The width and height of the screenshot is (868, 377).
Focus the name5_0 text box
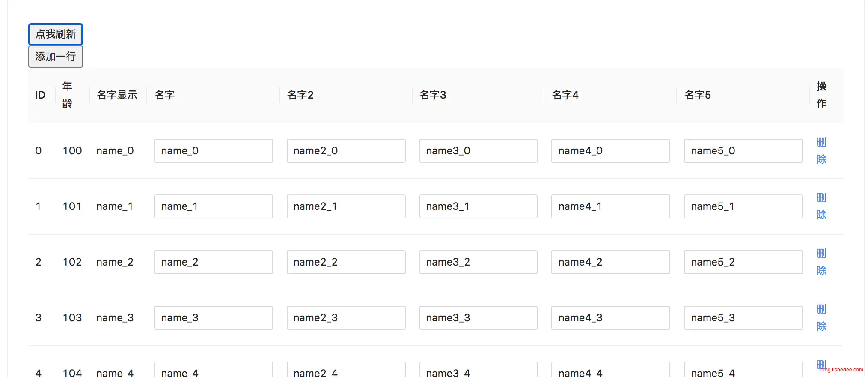[743, 151]
